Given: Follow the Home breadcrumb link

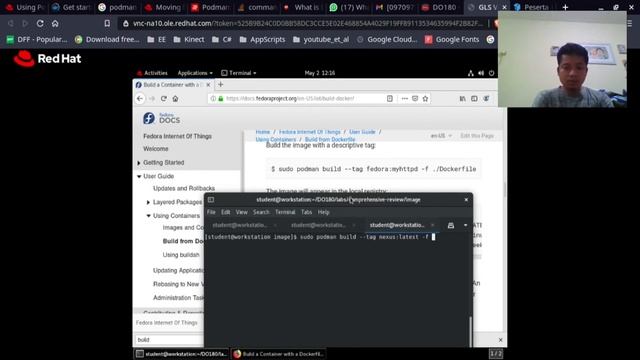Looking at the screenshot, I should tap(263, 132).
